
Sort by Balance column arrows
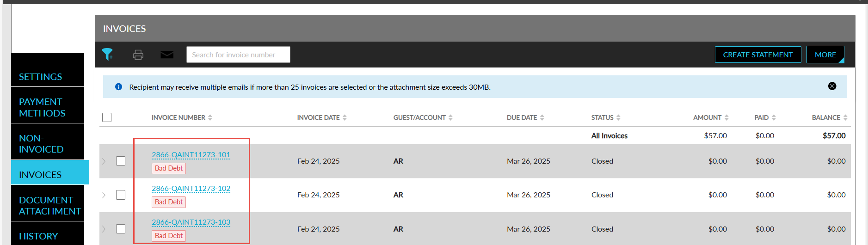coord(845,117)
